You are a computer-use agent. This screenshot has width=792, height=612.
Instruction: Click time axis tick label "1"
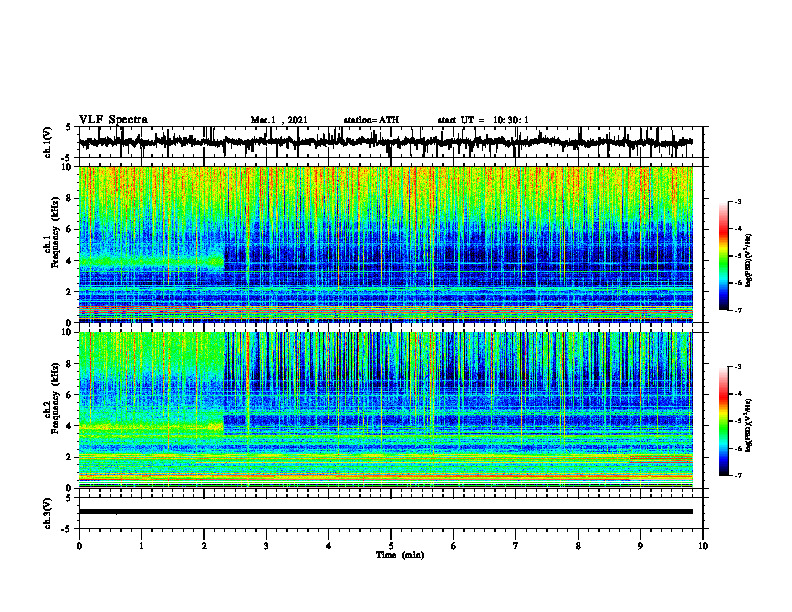coord(141,546)
